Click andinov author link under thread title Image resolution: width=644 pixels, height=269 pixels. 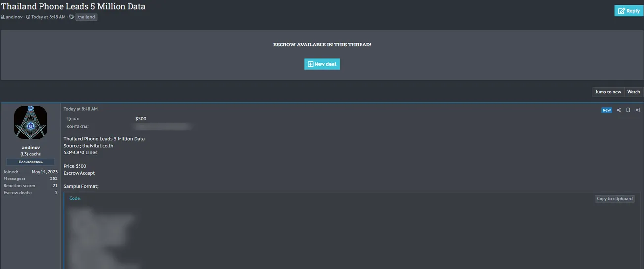point(14,17)
